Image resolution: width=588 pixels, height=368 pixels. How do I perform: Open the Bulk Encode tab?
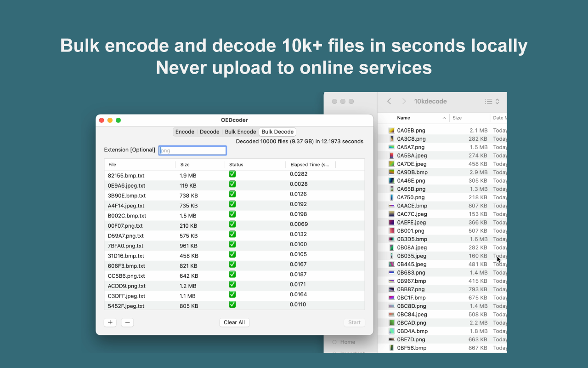pos(240,132)
